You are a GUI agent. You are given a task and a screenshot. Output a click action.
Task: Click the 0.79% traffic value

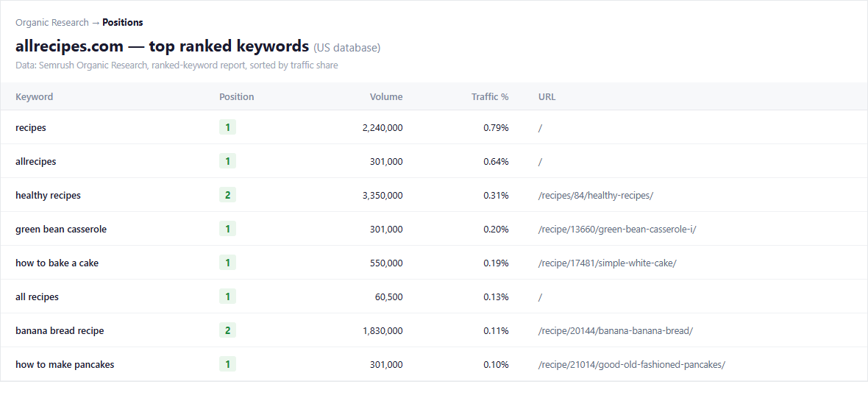(x=496, y=128)
